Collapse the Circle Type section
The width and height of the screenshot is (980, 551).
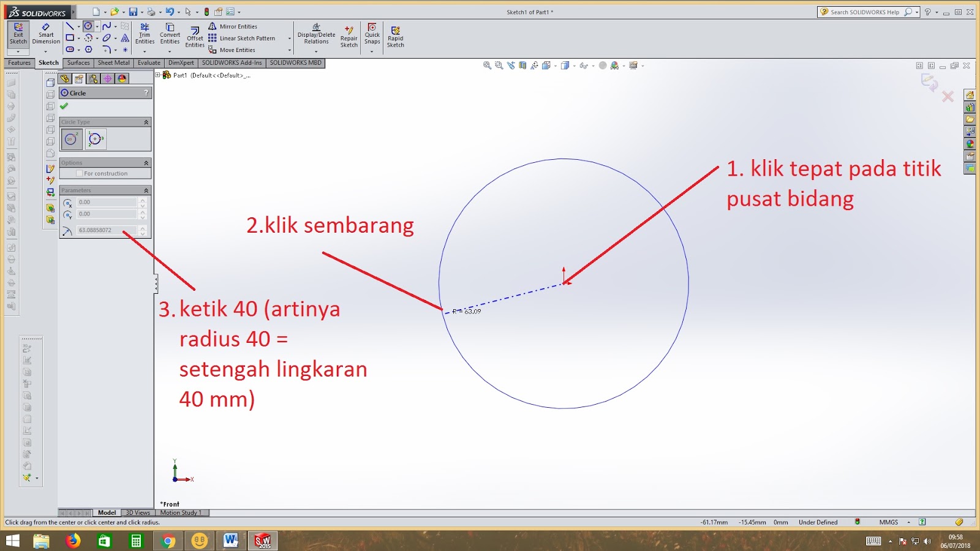(146, 121)
